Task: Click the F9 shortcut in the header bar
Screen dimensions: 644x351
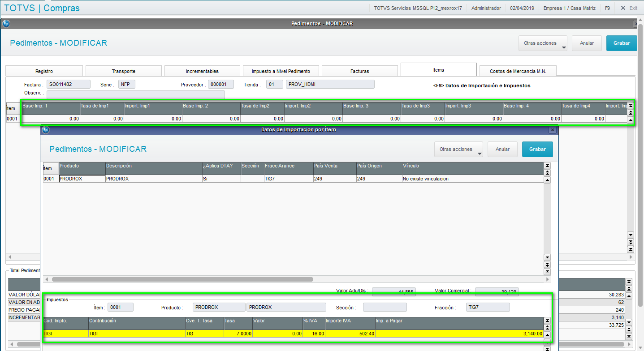Action: pyautogui.click(x=607, y=8)
